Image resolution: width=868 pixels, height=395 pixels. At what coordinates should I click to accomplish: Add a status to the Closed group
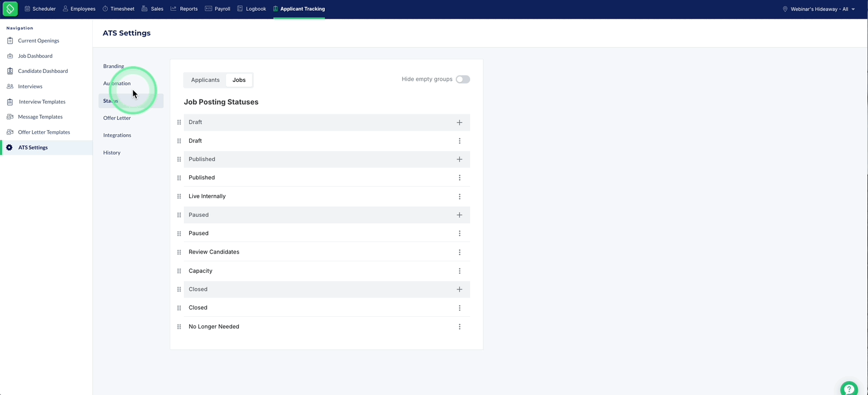point(459,290)
